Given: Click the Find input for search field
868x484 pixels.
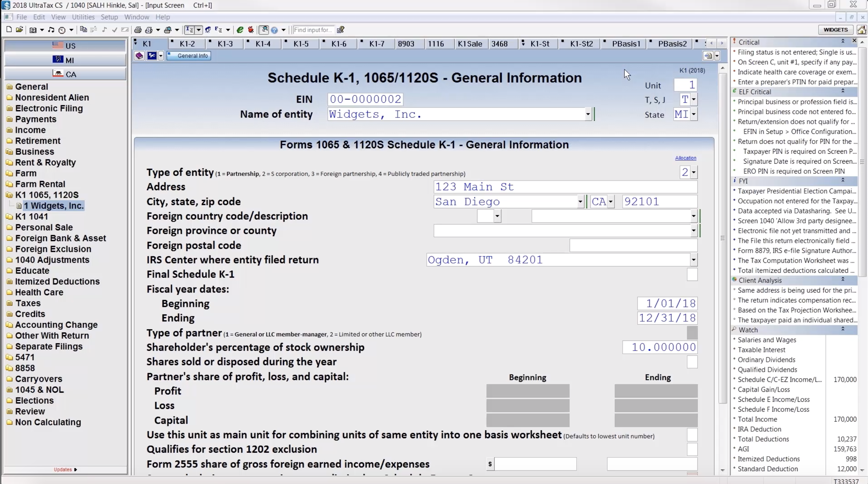Looking at the screenshot, I should click(x=313, y=30).
